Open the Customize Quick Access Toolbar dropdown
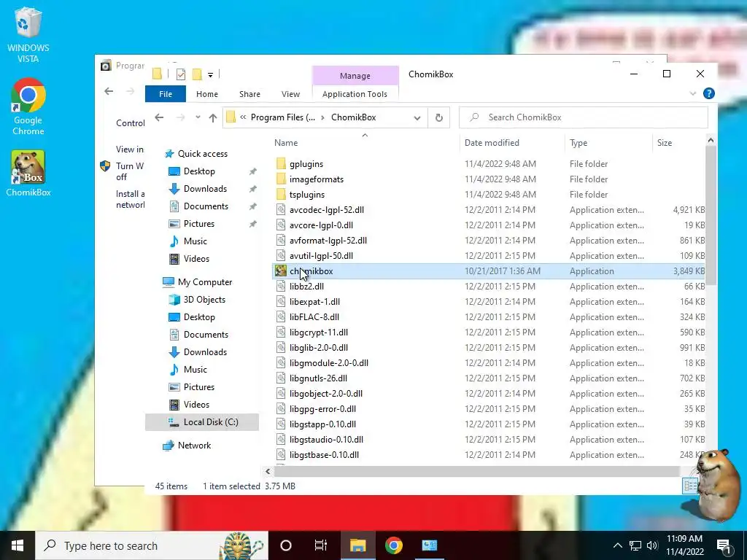 click(x=210, y=75)
